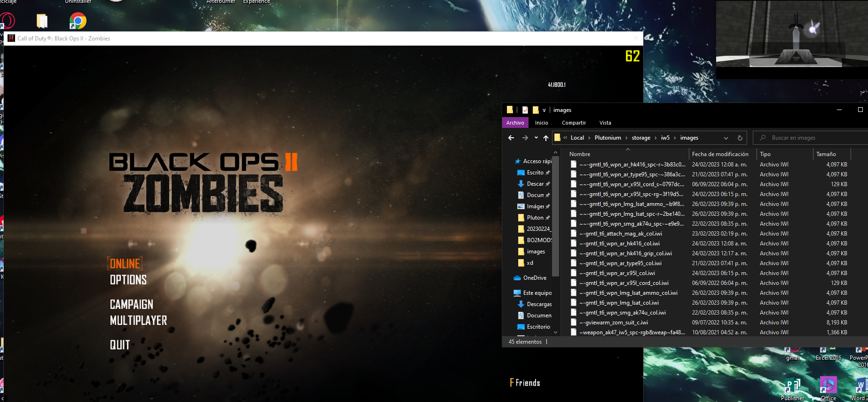The height and width of the screenshot is (402, 868).
Task: Click the Plutonium breadcrumb segment
Action: 608,138
